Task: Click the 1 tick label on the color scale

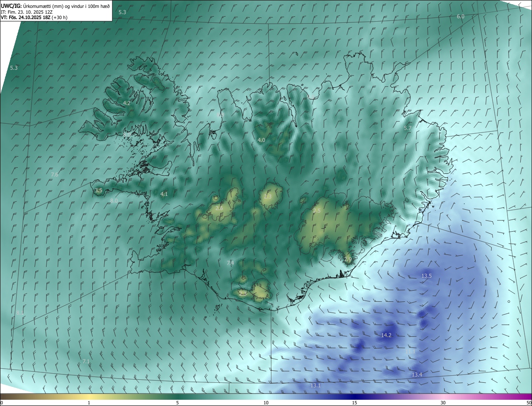Action: pos(89,403)
